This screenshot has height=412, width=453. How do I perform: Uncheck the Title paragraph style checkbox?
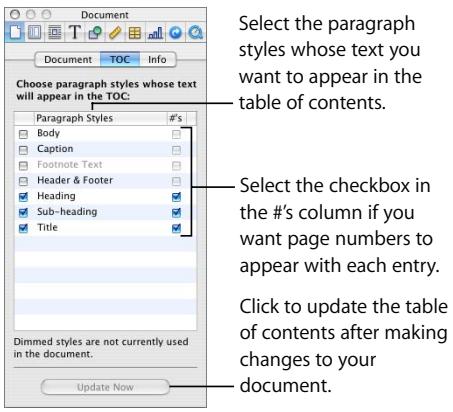pos(23,228)
